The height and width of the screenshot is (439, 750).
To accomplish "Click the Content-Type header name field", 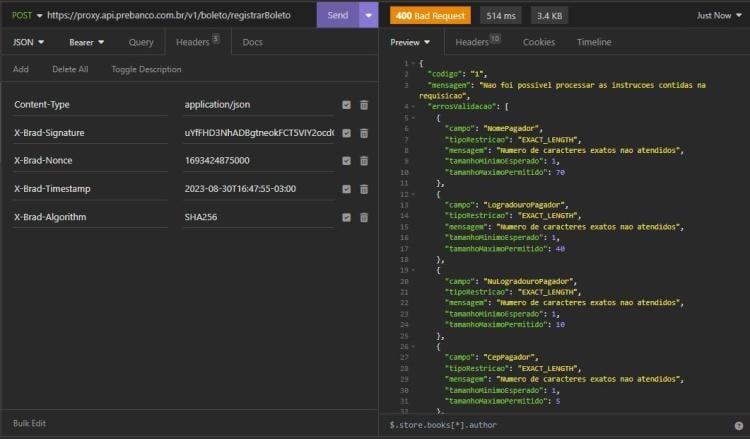I will pos(90,105).
